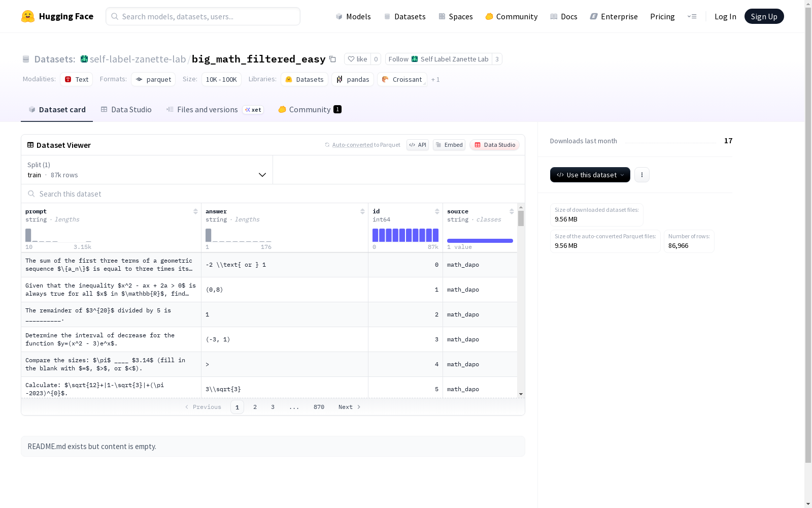This screenshot has width=812, height=508.
Task: Open Docs
Action: 564,16
